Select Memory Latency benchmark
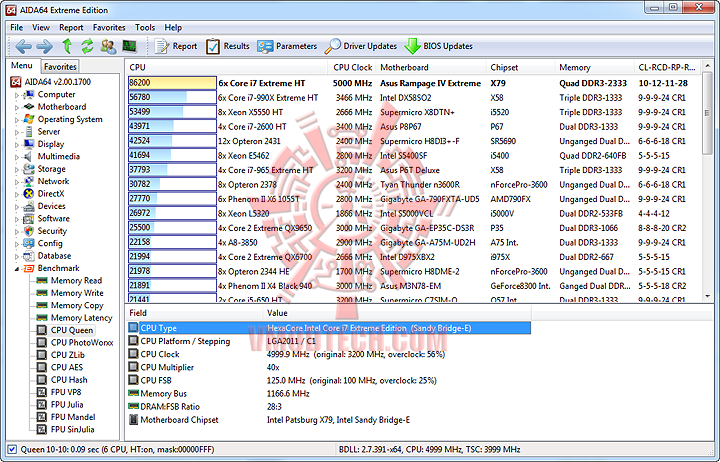 [81, 318]
